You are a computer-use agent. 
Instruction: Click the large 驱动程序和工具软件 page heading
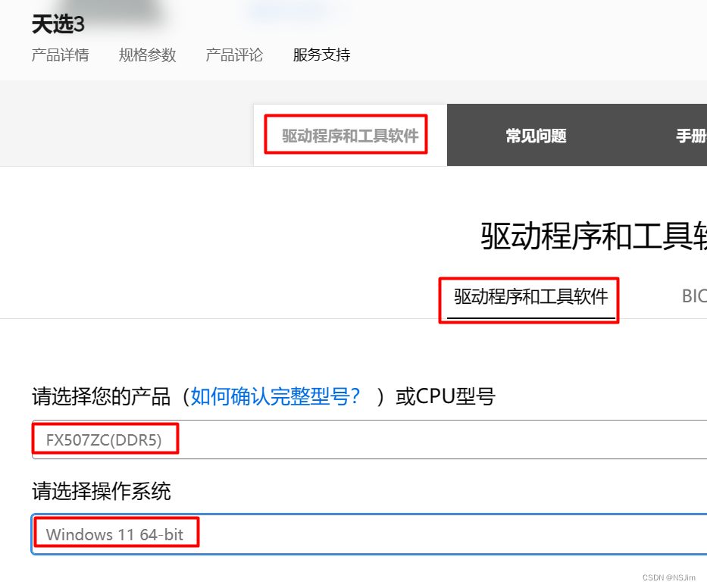click(593, 236)
